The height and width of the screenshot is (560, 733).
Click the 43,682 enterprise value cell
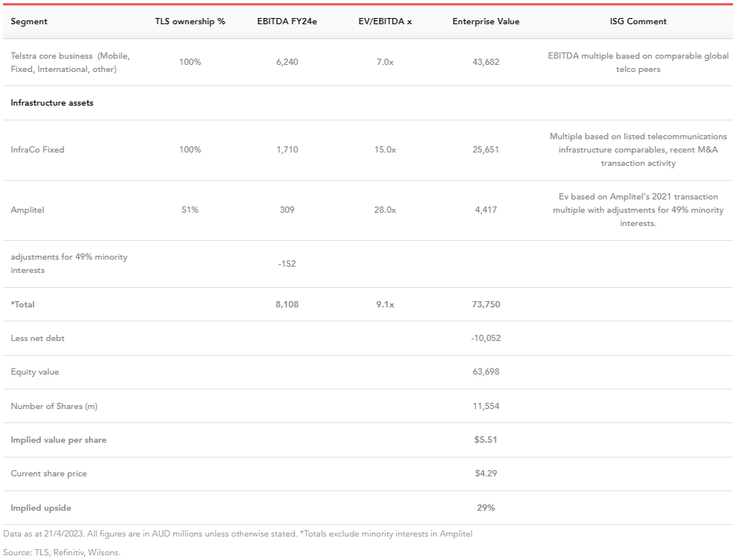coord(486,62)
